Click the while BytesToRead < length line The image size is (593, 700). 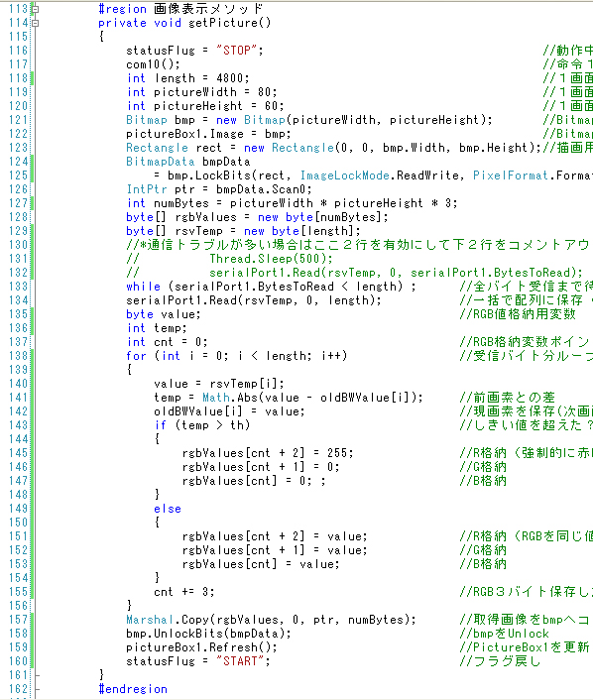[271, 287]
